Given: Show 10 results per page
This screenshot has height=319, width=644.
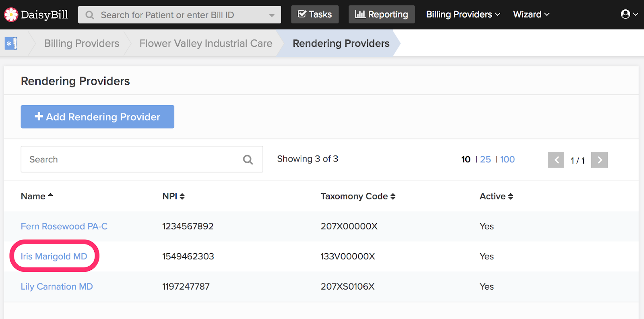Looking at the screenshot, I should pos(466,159).
